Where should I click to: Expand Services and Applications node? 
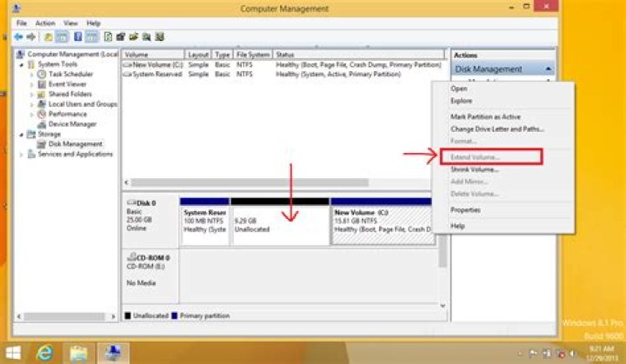pos(21,155)
